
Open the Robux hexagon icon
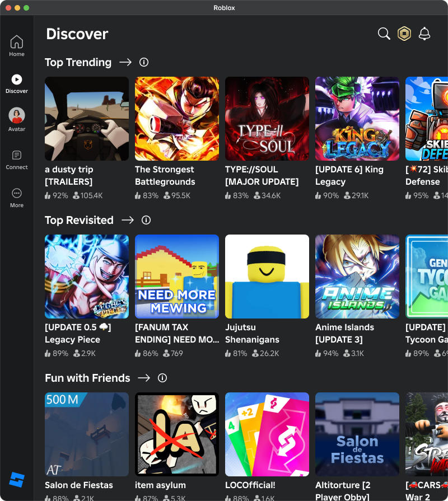coord(404,34)
